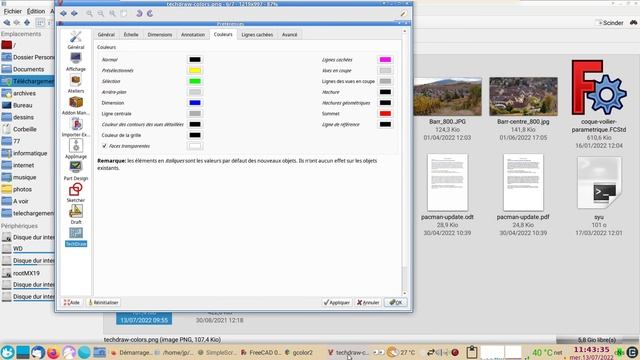This screenshot has height=360, width=640.
Task: Open the pacman-update.odt document
Action: click(x=447, y=182)
